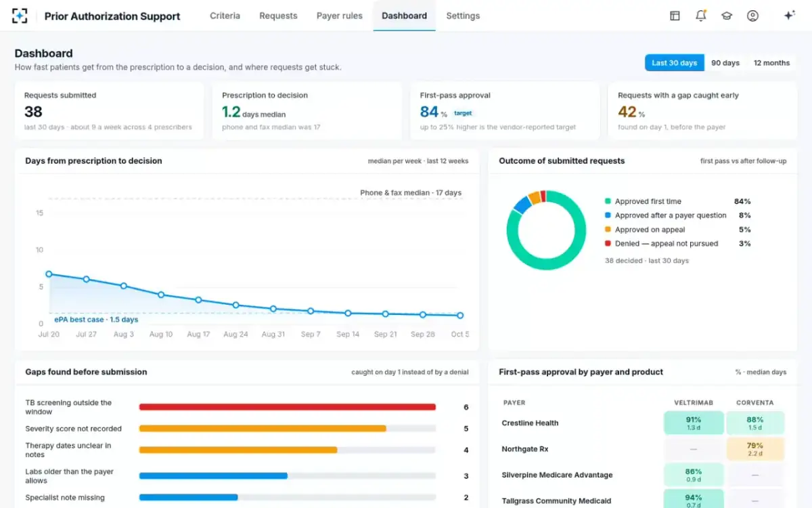Click the ePA best case 1.5 days label

(96, 320)
